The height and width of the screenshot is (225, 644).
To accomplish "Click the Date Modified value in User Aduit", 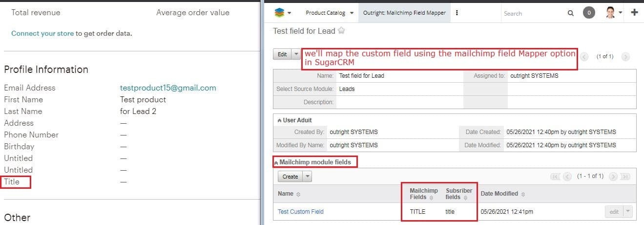I will tap(561, 145).
